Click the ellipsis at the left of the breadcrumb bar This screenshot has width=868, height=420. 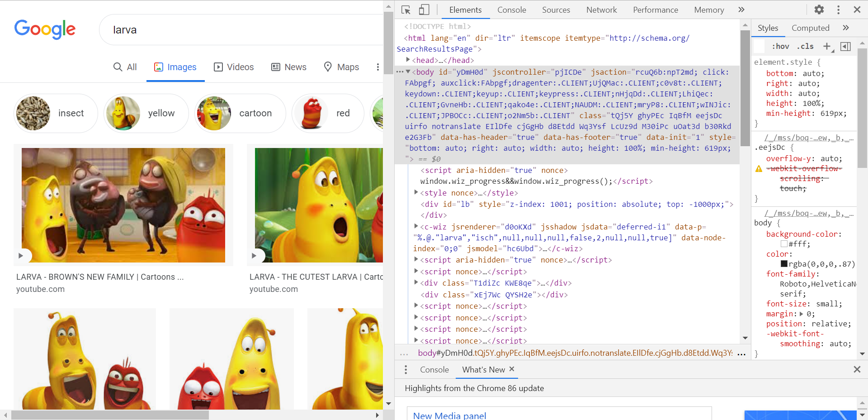[x=404, y=354]
